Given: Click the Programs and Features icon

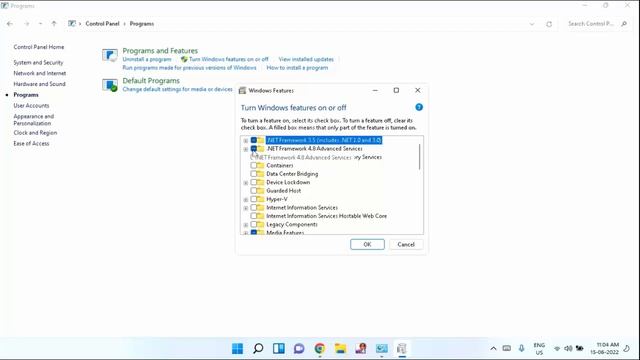Looking at the screenshot, I should click(110, 55).
